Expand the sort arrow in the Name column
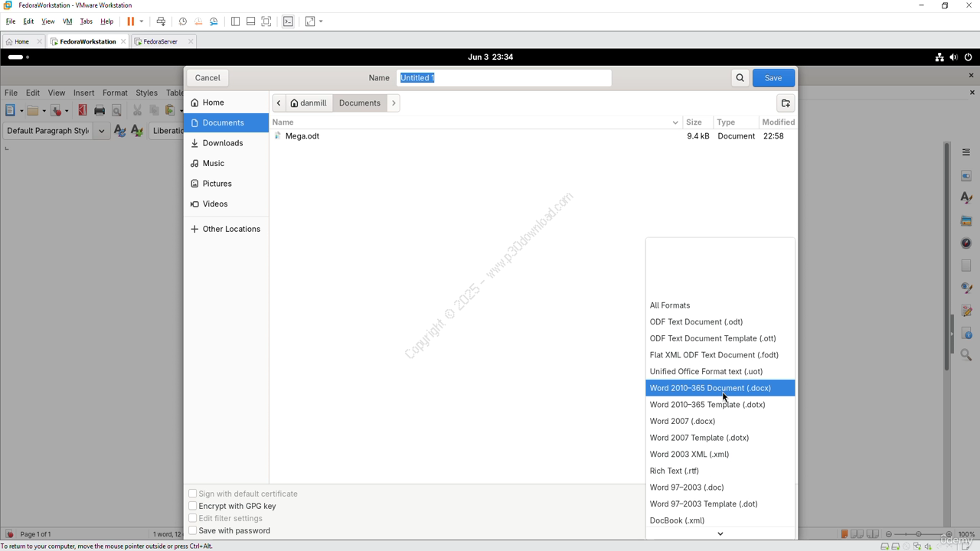980x551 pixels. pyautogui.click(x=675, y=122)
